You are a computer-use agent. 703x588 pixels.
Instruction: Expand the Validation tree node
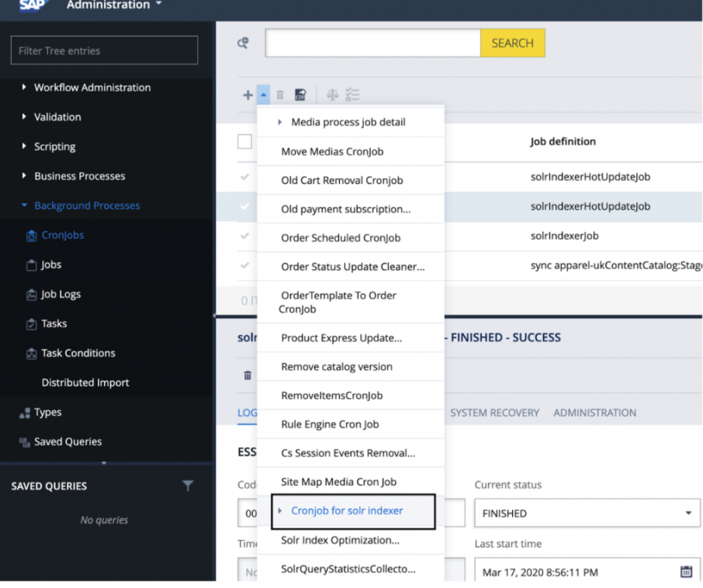click(24, 116)
